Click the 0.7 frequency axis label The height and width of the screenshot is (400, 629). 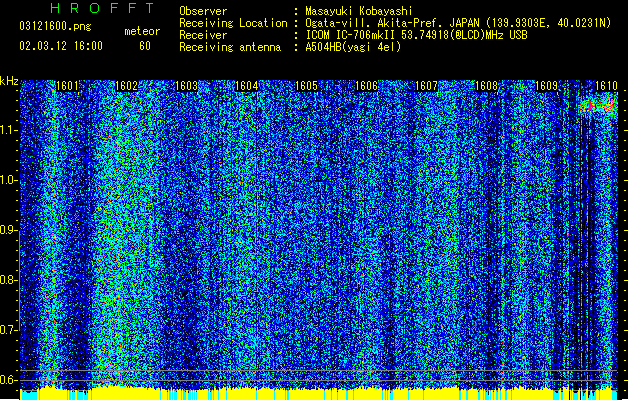(x=9, y=330)
